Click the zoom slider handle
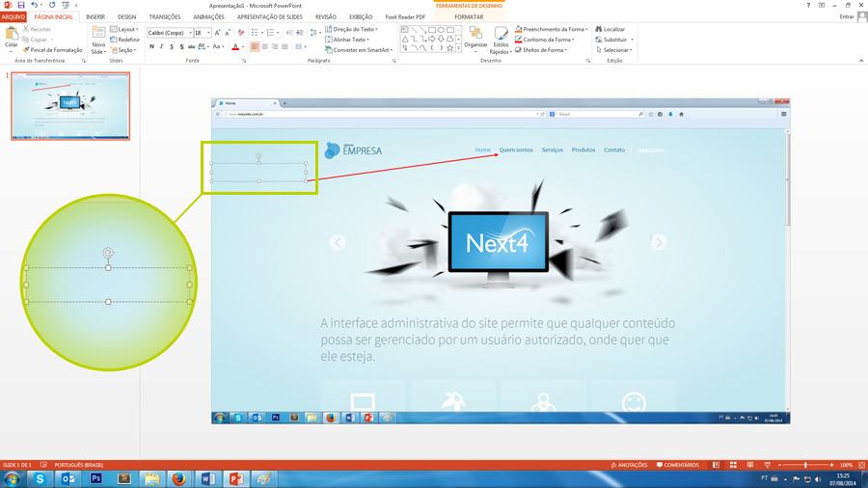 (x=805, y=465)
